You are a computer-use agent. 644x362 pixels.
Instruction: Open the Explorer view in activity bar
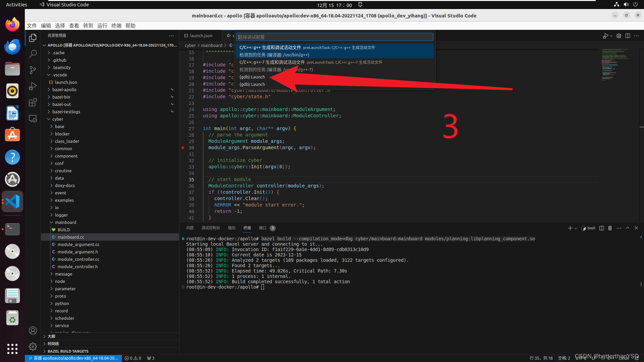[33, 38]
